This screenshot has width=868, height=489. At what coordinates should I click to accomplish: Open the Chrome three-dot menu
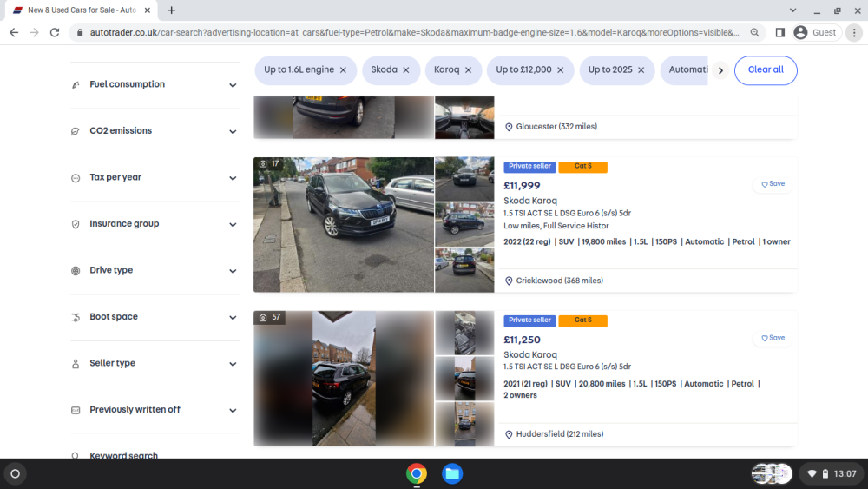pyautogui.click(x=854, y=33)
